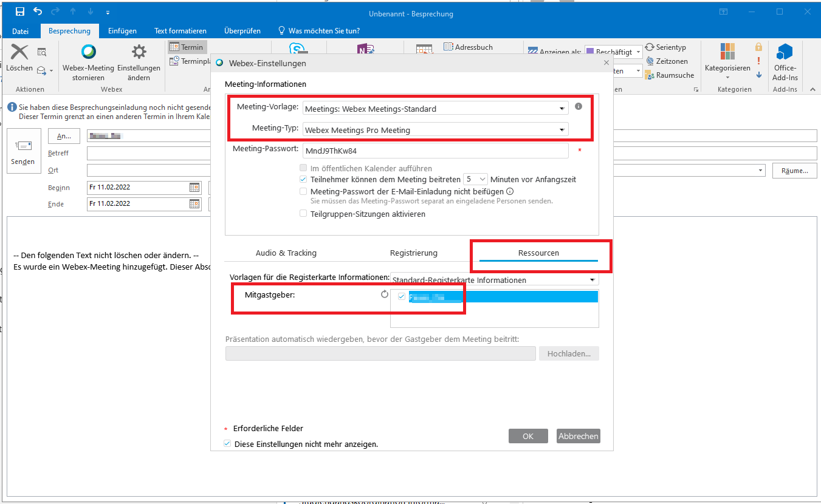This screenshot has width=821, height=504.
Task: Click the An... recipients button
Action: 64,136
